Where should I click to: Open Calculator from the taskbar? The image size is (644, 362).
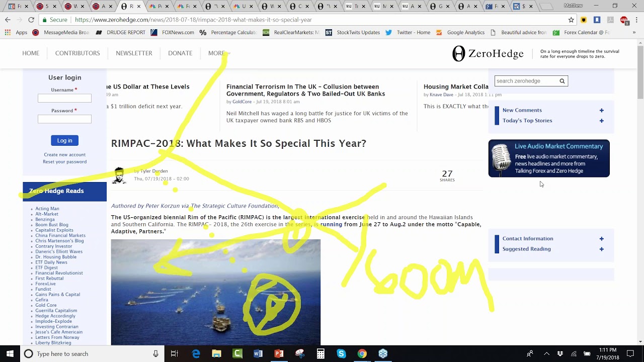click(320, 354)
